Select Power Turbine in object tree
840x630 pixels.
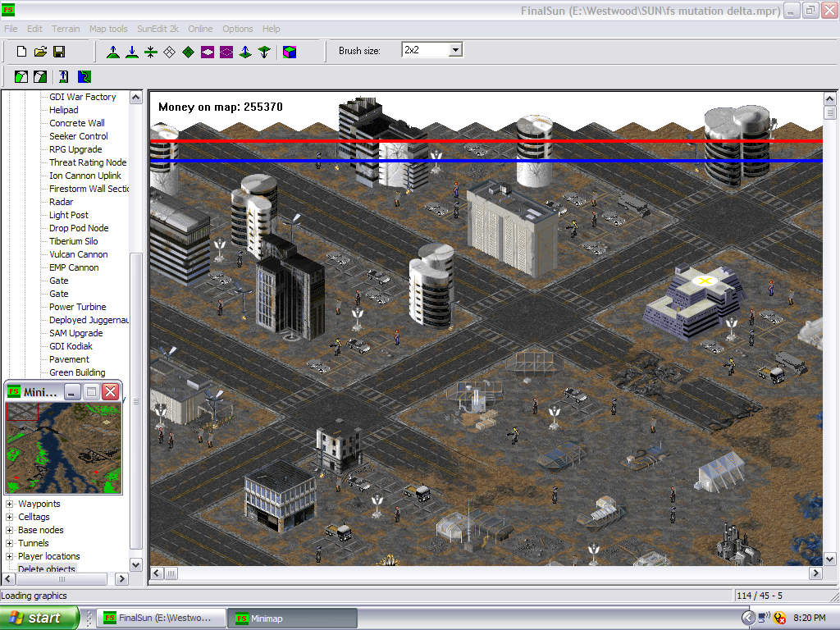tap(78, 307)
